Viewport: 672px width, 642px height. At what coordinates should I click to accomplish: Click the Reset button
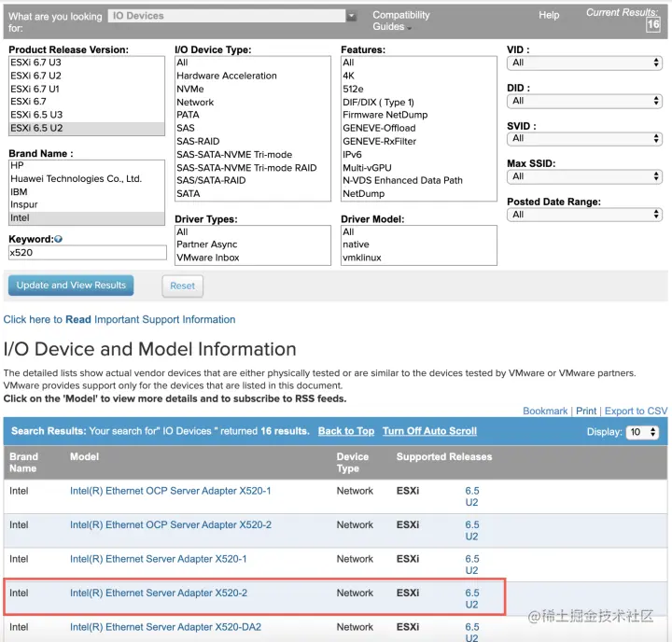pyautogui.click(x=183, y=286)
